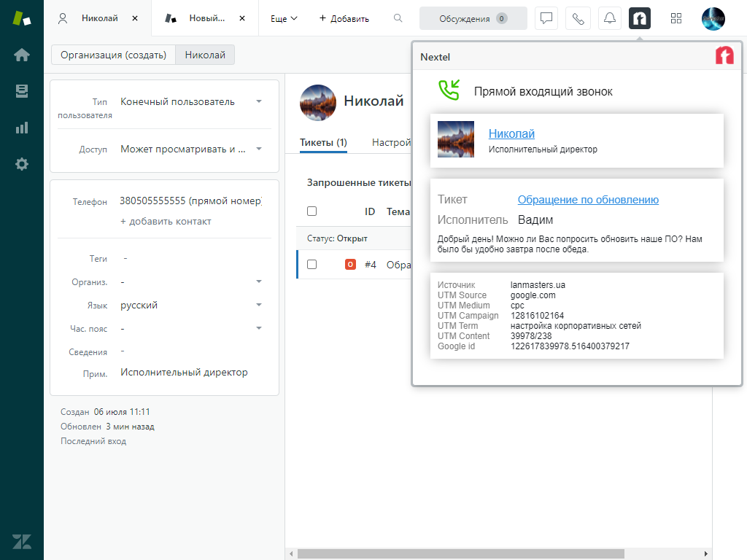The height and width of the screenshot is (560, 747).
Task: Open the chat conversations icon
Action: pyautogui.click(x=546, y=18)
